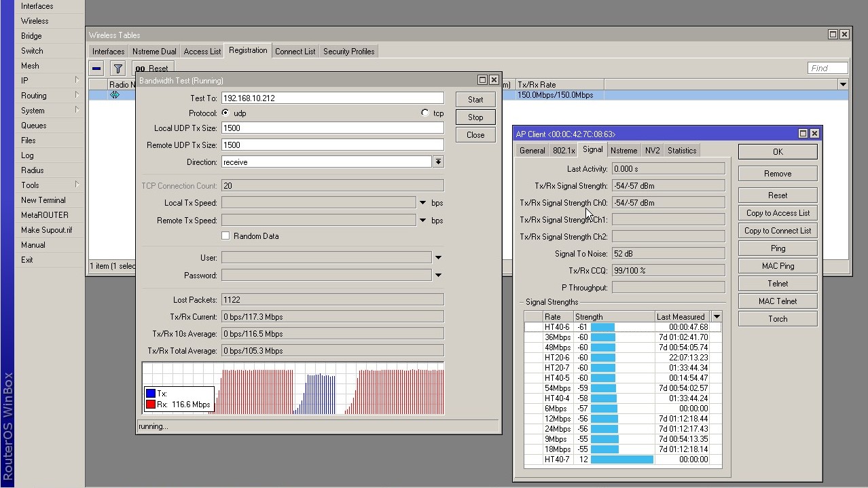Click the HT40-7 signal strength bar

(622, 459)
